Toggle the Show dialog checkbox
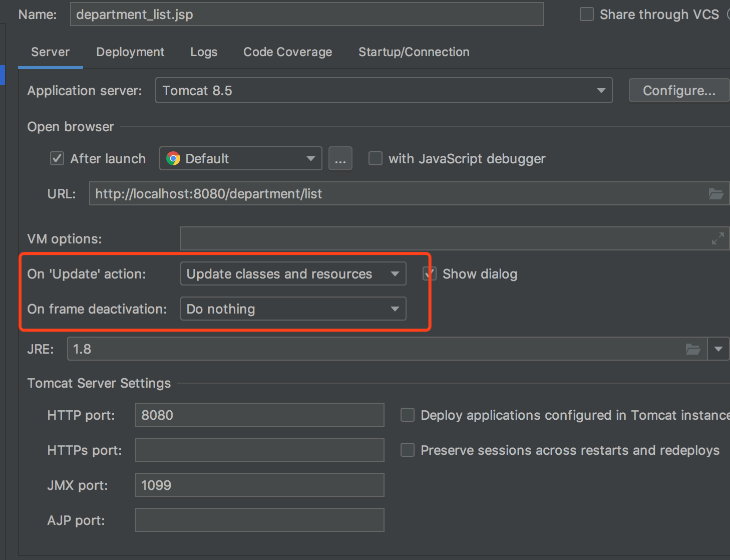The height and width of the screenshot is (560, 730). [x=430, y=274]
